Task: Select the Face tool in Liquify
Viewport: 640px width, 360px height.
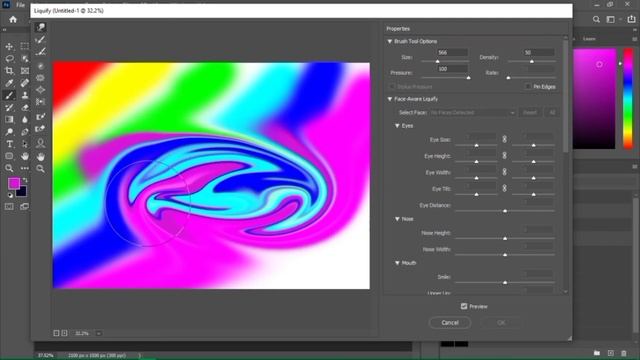Action: pyautogui.click(x=40, y=143)
